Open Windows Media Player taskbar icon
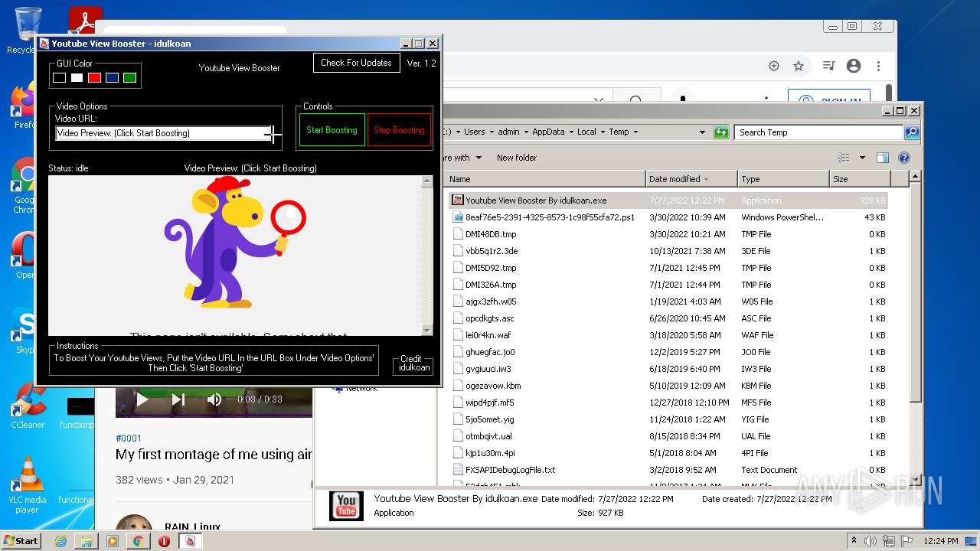This screenshot has height=551, width=980. pyautogui.click(x=113, y=541)
